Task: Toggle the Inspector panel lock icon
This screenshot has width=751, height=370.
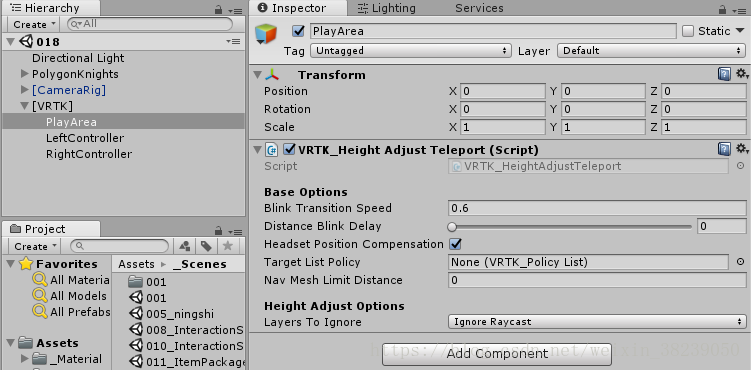Action: [x=723, y=10]
